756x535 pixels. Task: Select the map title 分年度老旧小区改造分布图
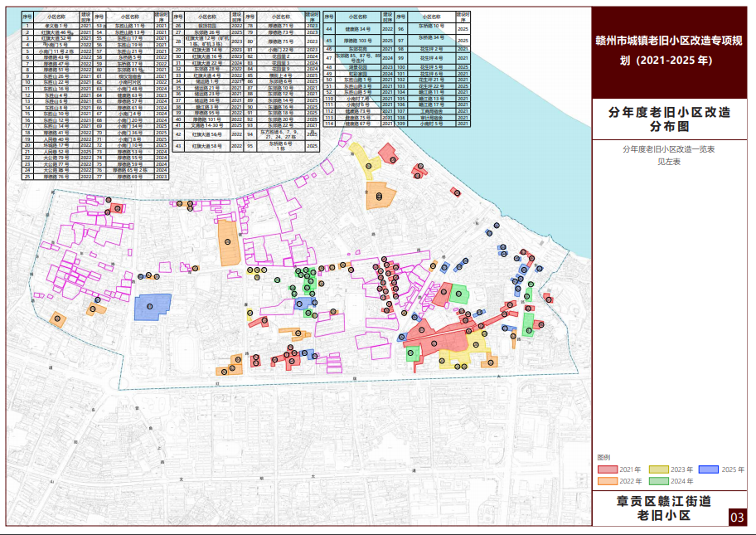point(669,119)
